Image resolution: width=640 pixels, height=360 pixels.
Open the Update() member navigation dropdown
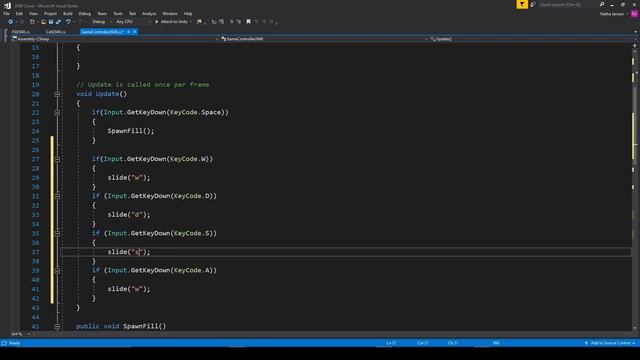[531, 39]
